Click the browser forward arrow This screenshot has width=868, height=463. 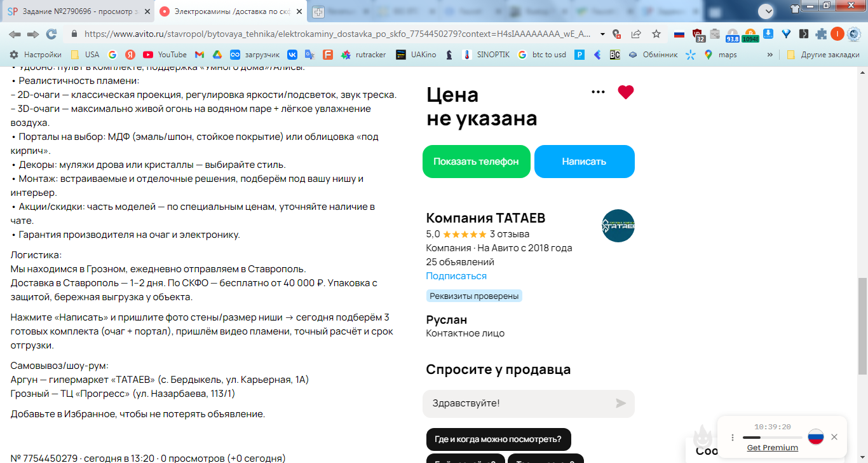pos(33,34)
